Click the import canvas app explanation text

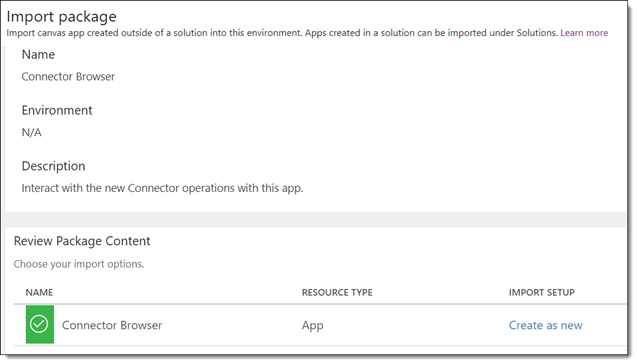click(x=282, y=33)
